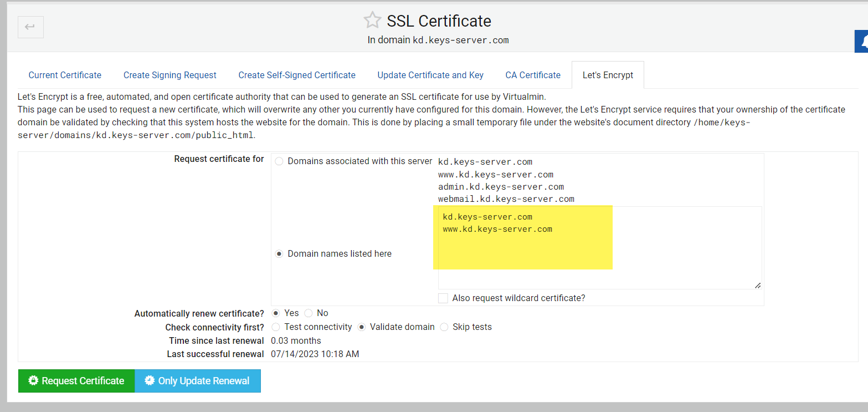Screen dimensions: 868x412
Task: Click the gear icon on Only Update Renewal
Action: [150, 381]
